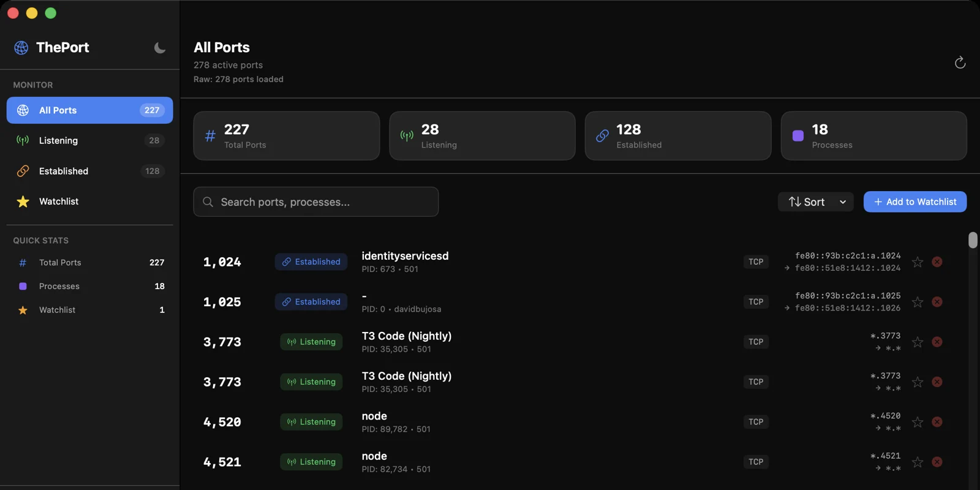980x490 pixels.
Task: Kill the node port 4,520 process
Action: tap(937, 422)
